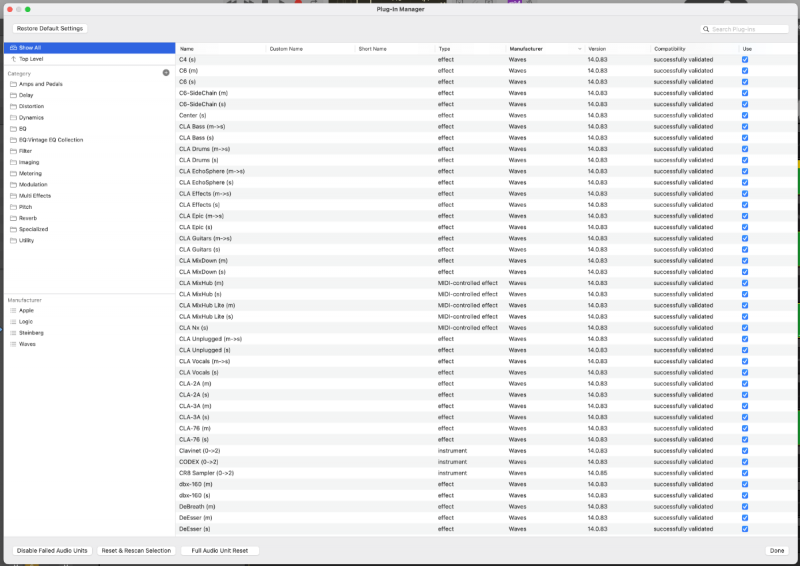Click the list icon beside Apple manufacturer
This screenshot has height=566, width=800.
[x=13, y=311]
